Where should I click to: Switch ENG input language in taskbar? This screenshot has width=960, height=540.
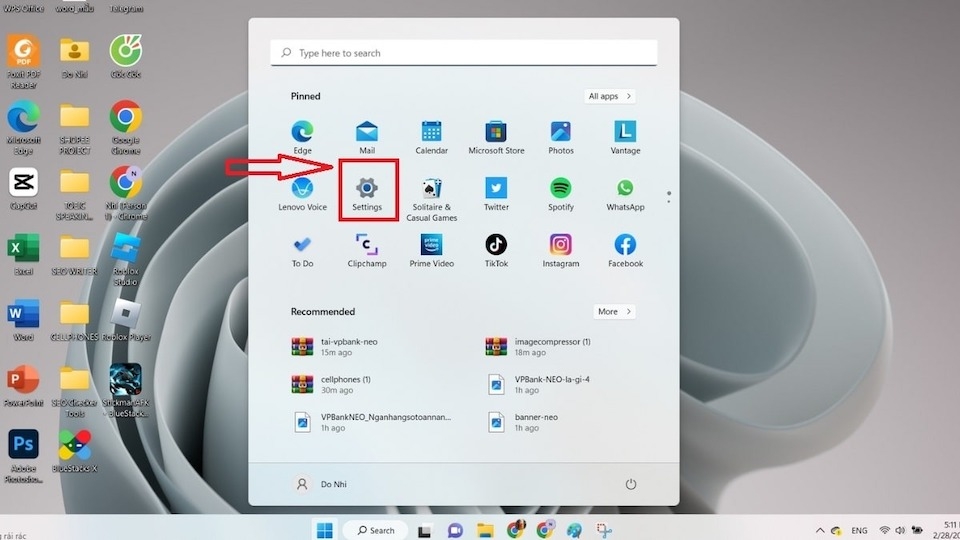tap(859, 530)
